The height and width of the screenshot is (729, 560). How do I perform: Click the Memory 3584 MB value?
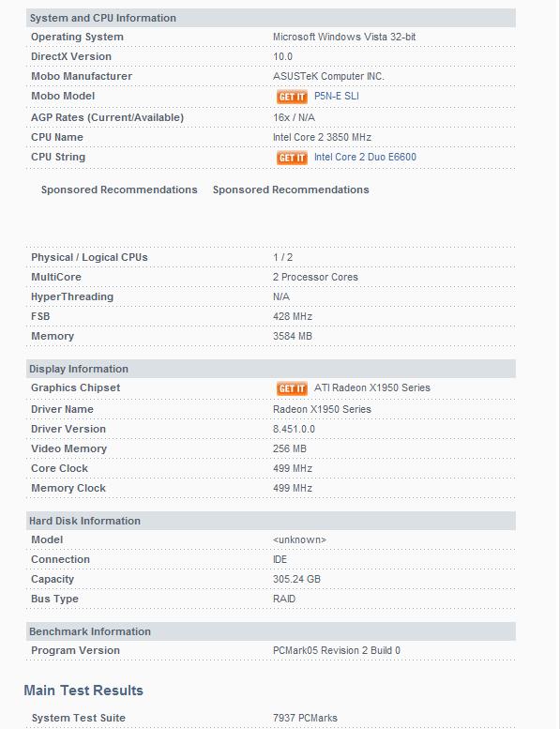click(x=293, y=336)
